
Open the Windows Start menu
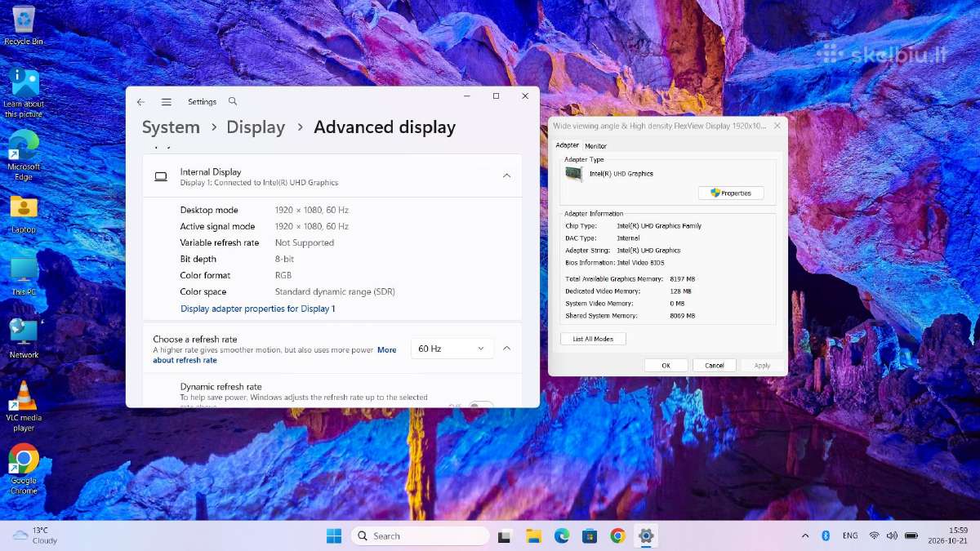(x=334, y=535)
